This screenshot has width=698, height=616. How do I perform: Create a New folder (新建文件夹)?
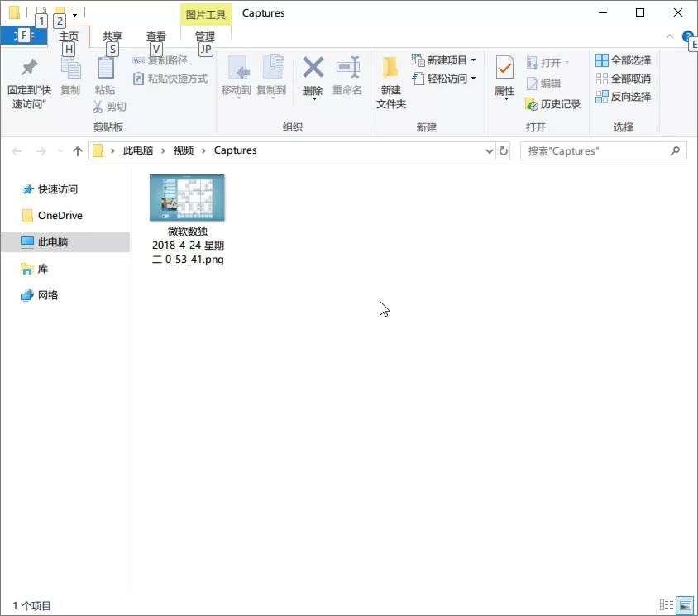pyautogui.click(x=391, y=83)
